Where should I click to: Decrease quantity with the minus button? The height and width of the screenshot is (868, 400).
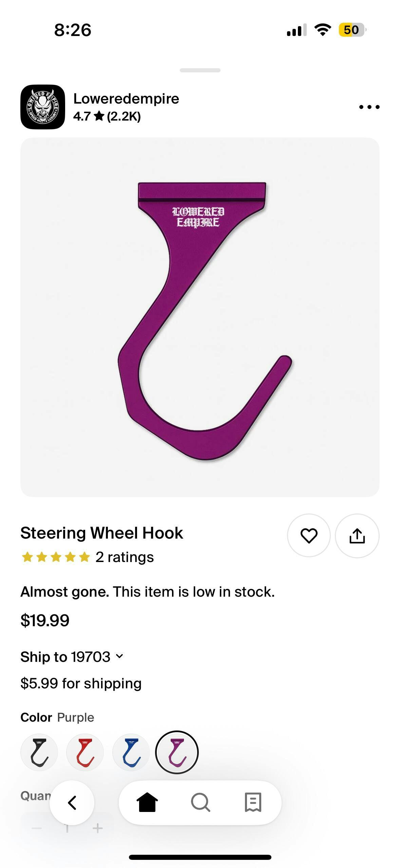pyautogui.click(x=36, y=828)
